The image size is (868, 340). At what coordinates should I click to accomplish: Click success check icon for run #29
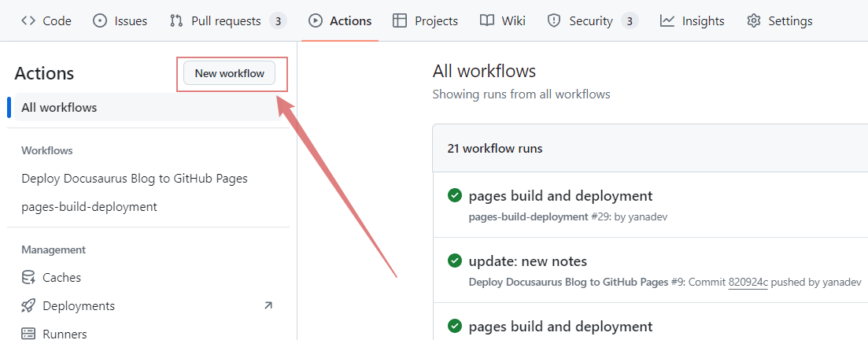pyautogui.click(x=455, y=195)
